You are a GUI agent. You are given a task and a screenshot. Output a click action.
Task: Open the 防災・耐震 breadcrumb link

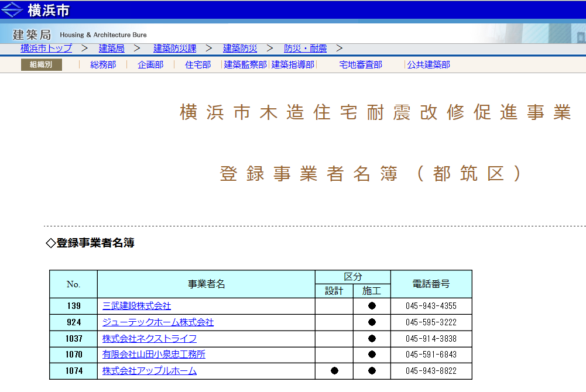(x=305, y=49)
